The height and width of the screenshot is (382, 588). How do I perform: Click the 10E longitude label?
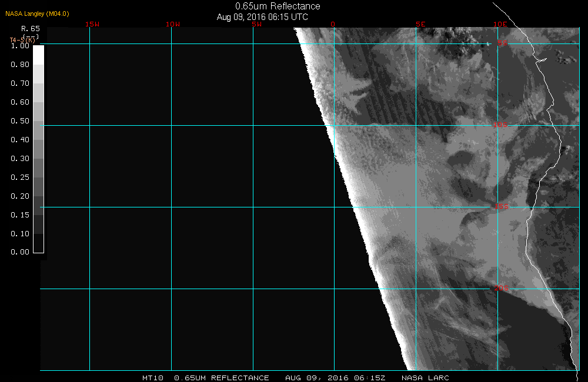click(500, 24)
